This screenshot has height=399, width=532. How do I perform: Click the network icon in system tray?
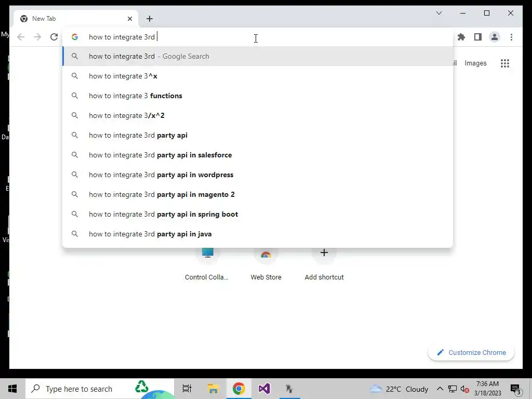453,389
